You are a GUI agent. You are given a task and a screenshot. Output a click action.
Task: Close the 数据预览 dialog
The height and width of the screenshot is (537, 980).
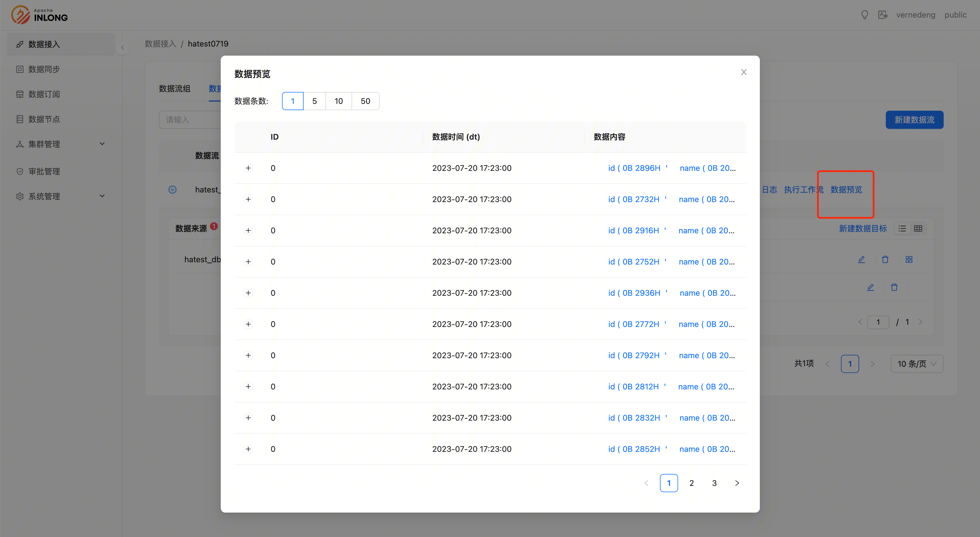[x=744, y=72]
